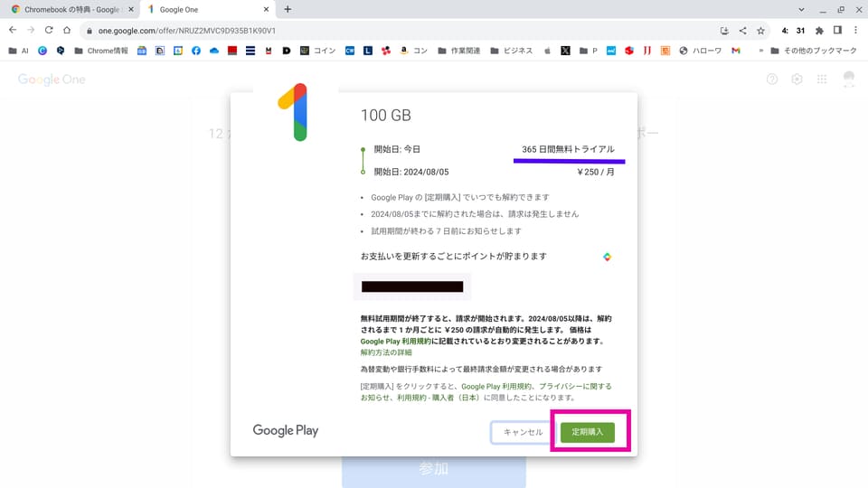Bookmark this page with the star icon

coord(760,31)
